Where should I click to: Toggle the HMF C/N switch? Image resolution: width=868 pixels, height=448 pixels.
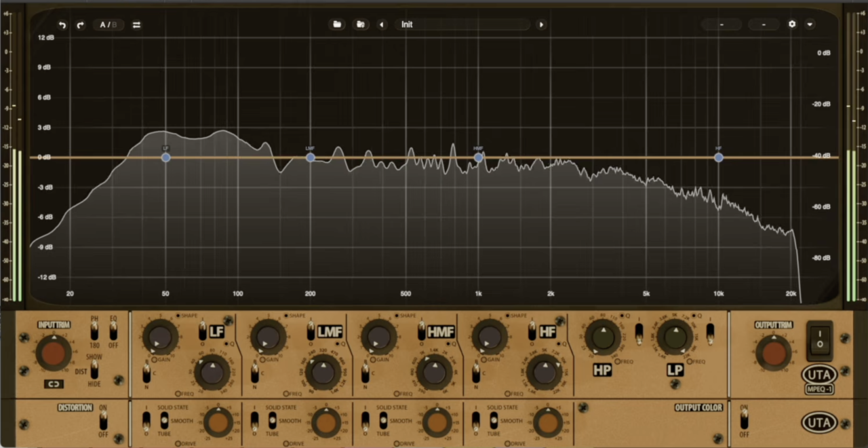[365, 372]
